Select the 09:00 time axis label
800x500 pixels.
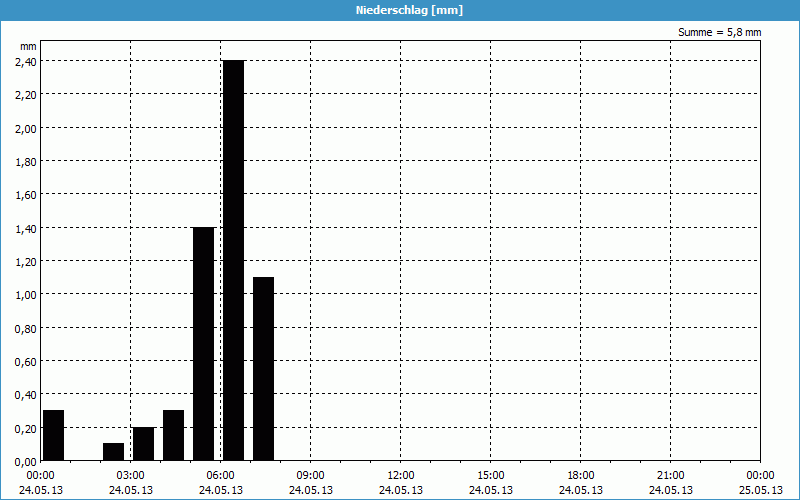coord(311,475)
